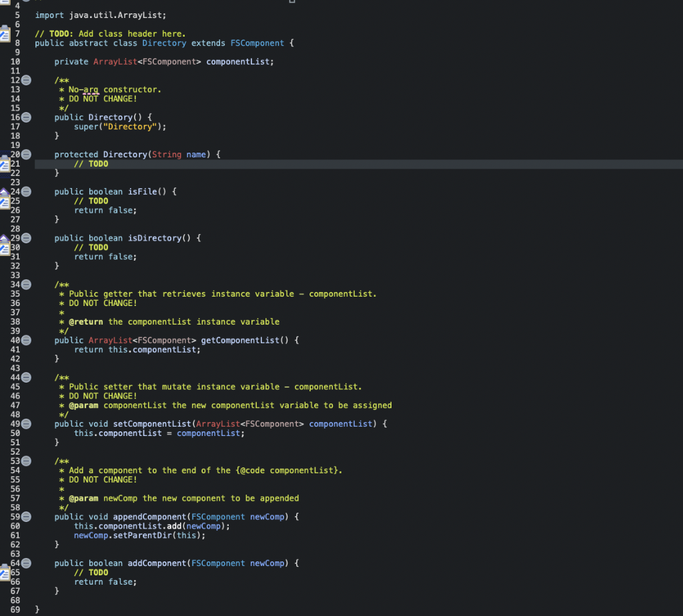The height and width of the screenshot is (616, 683).
Task: Click line number 17 in the gutter
Action: tap(17, 126)
